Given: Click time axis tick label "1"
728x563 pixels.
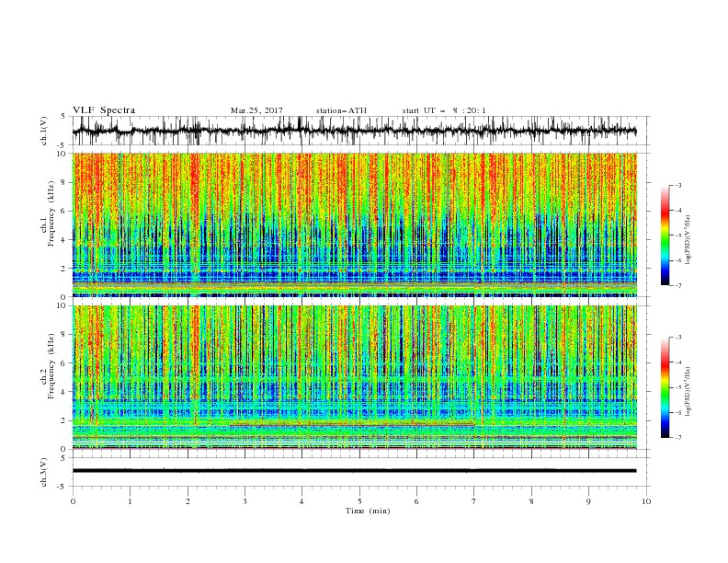Looking at the screenshot, I should click(x=130, y=501).
